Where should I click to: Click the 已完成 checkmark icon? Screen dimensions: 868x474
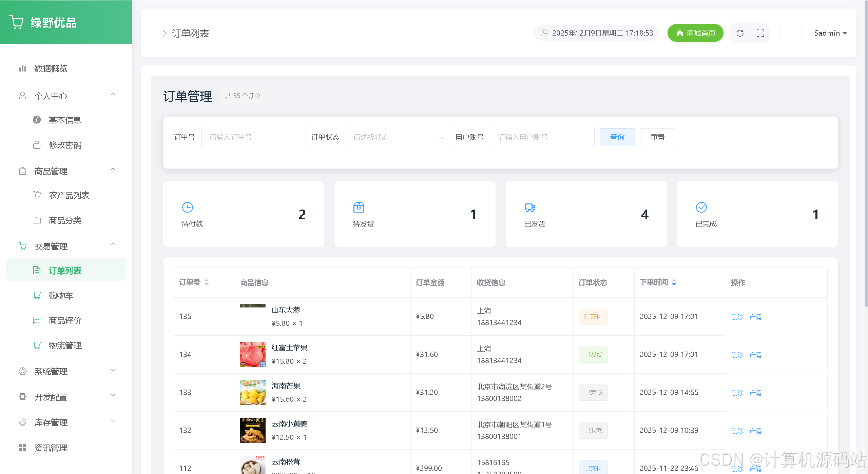701,207
